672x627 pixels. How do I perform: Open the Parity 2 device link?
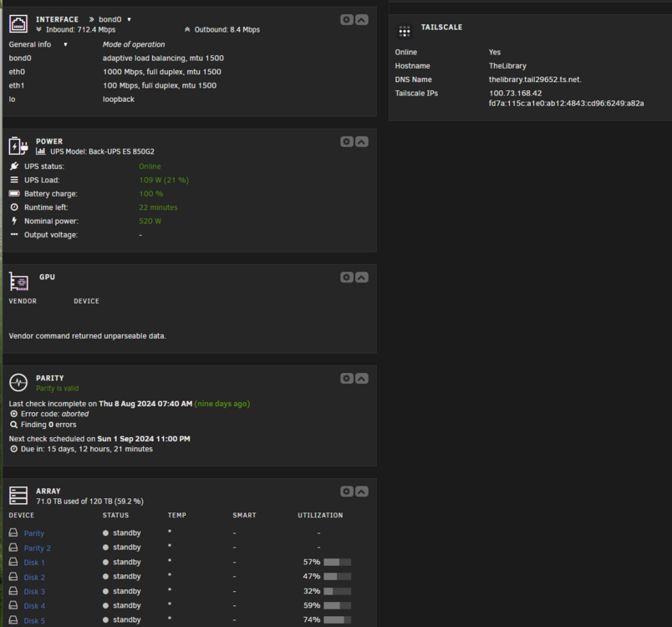click(x=38, y=548)
